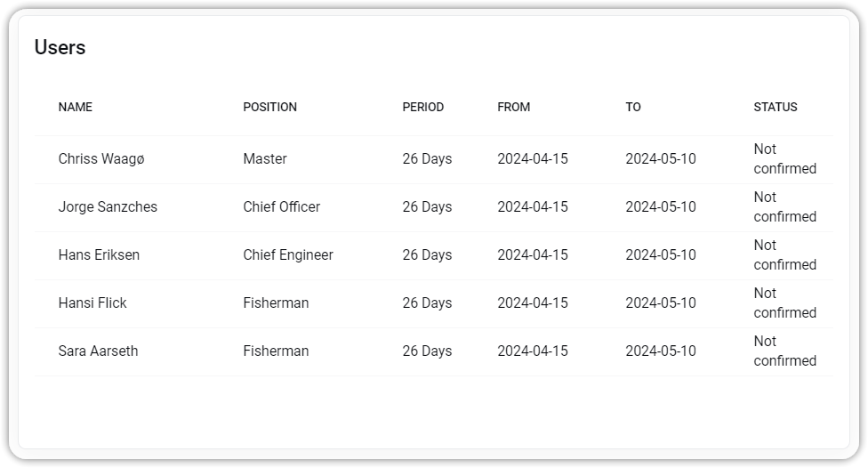Select Jorge Sanzches' 26 Days period
This screenshot has width=868, height=468.
428,207
